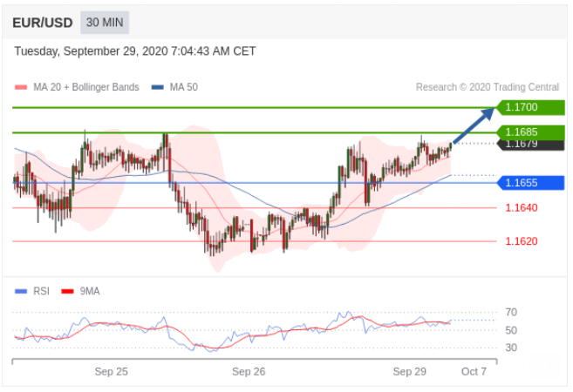Click the 9MA legend label

pyautogui.click(x=90, y=291)
